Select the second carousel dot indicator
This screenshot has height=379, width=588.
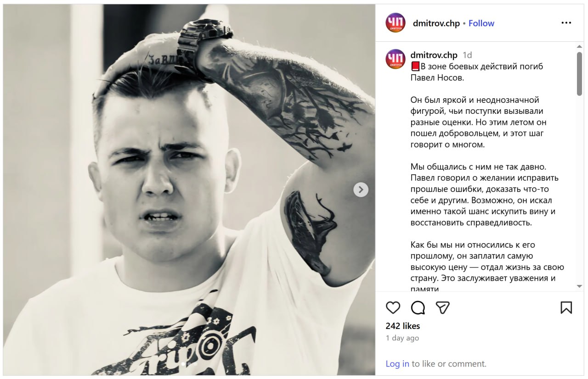point(188,364)
